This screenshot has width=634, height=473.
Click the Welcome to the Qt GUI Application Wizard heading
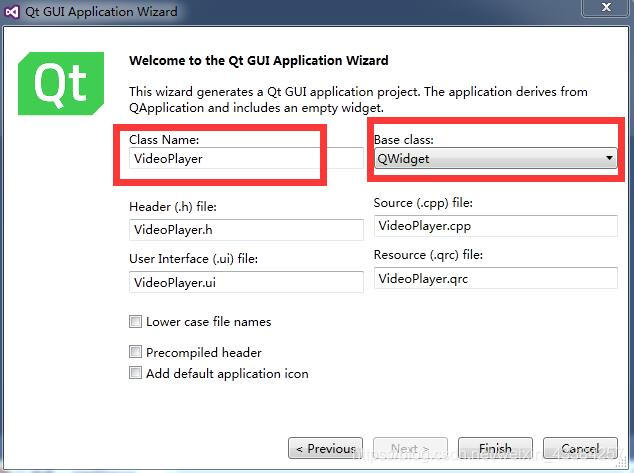(x=259, y=61)
